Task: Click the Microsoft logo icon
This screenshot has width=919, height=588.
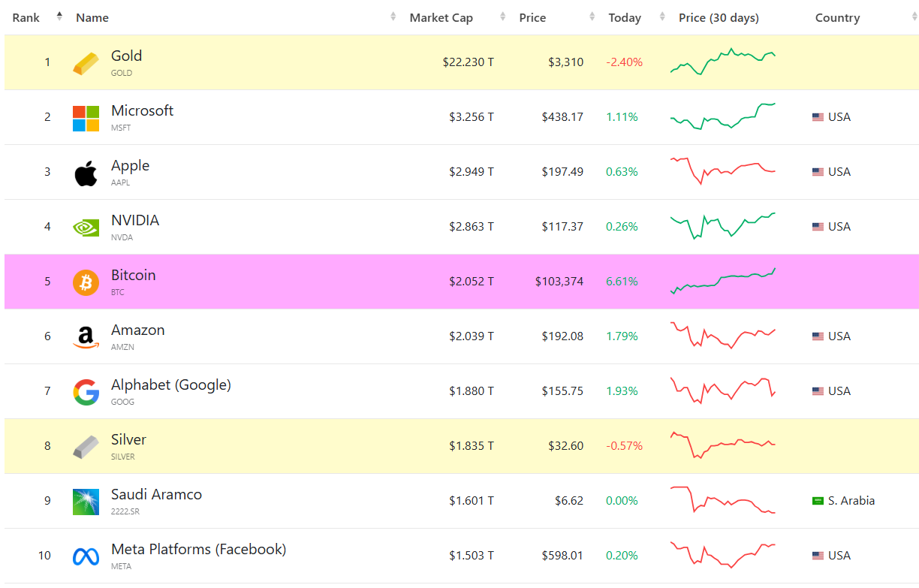Action: (x=86, y=118)
